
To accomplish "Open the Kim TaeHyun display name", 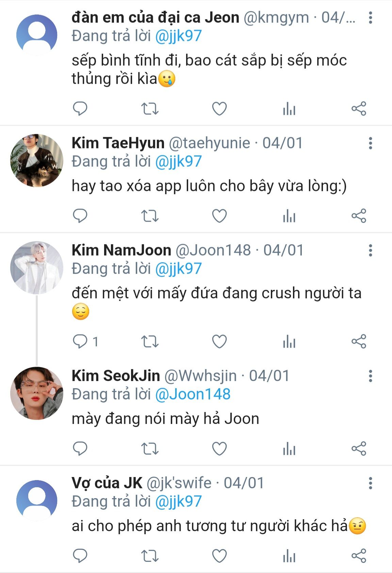I will click(118, 143).
